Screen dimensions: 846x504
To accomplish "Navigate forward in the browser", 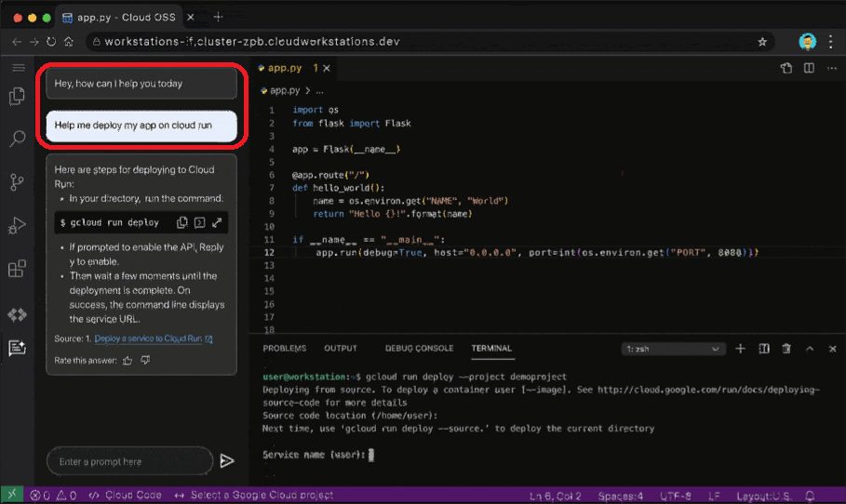I will [34, 42].
